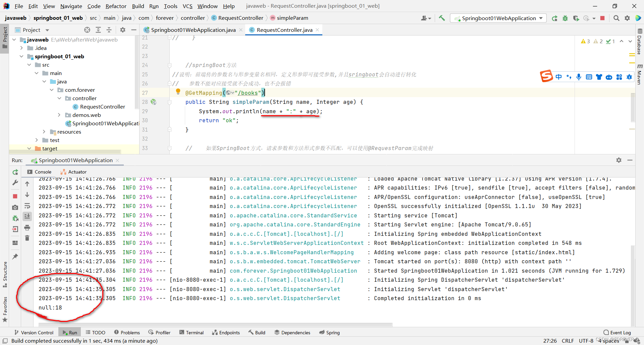Image resolution: width=644 pixels, height=345 pixels.
Task: Click the build project hammer icon
Action: pos(442,18)
